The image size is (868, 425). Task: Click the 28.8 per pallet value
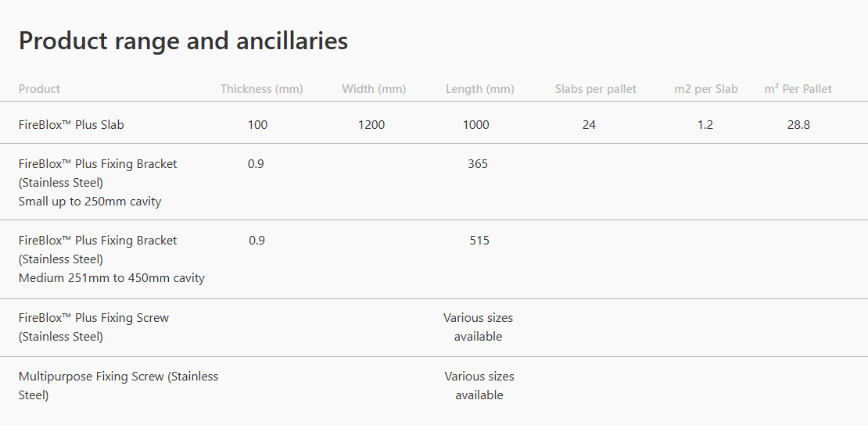[798, 125]
